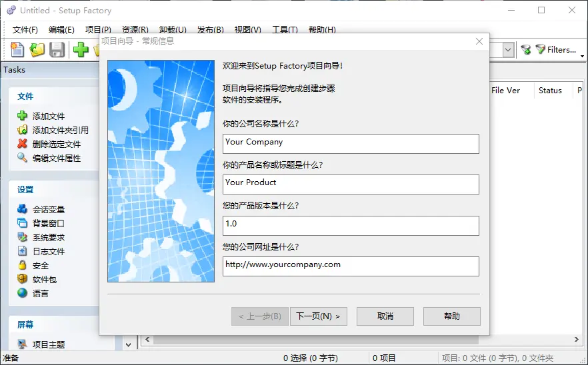
Task: Click the company name field 'Your Company'
Action: [351, 144]
